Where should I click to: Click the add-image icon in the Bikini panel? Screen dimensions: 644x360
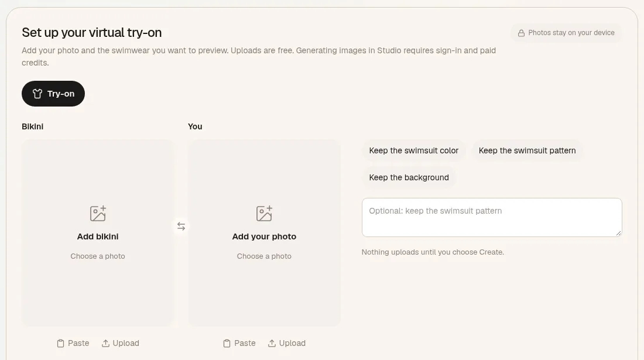[x=98, y=214]
